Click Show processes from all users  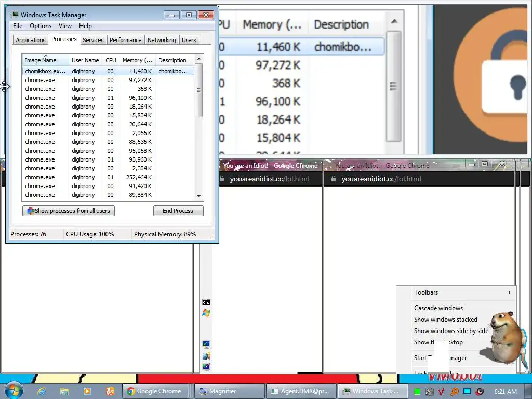69,211
